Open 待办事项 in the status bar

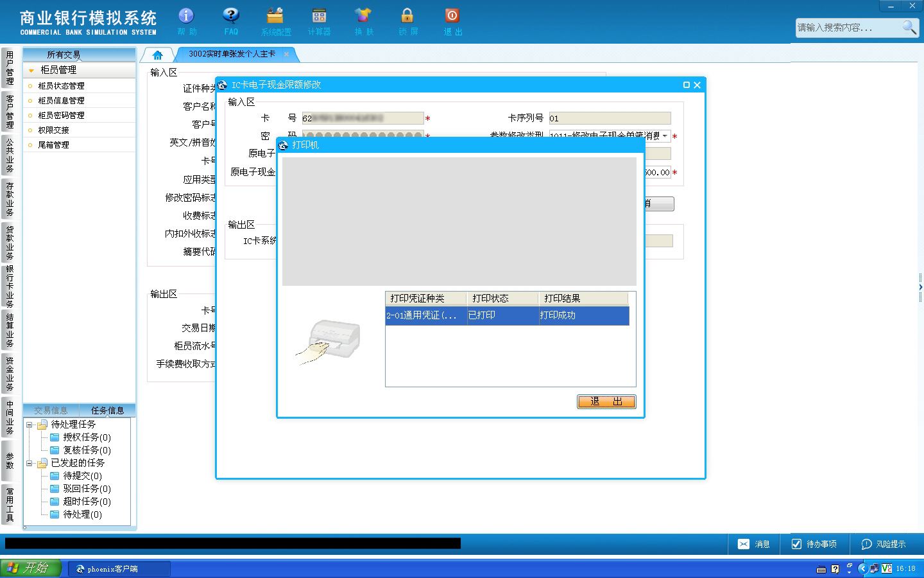coord(814,544)
